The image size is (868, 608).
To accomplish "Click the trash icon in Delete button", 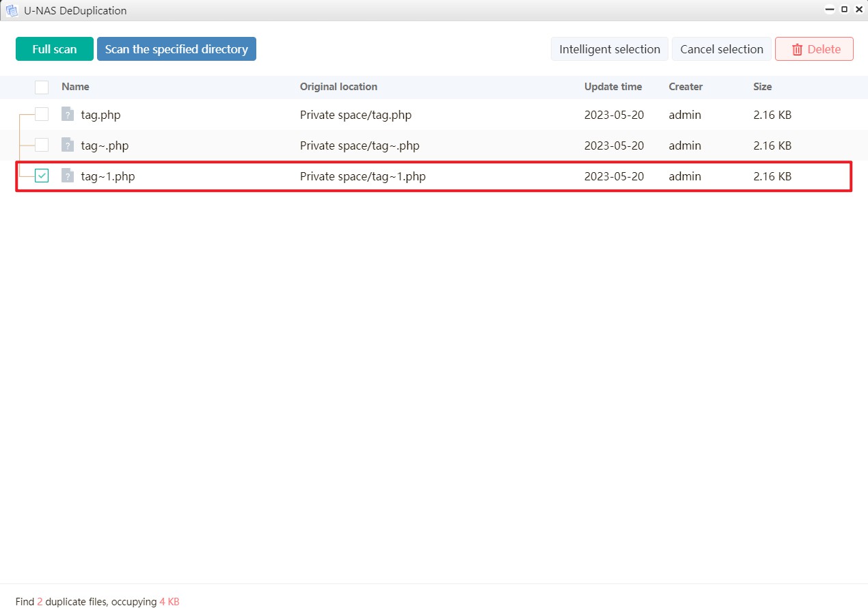I will 797,49.
